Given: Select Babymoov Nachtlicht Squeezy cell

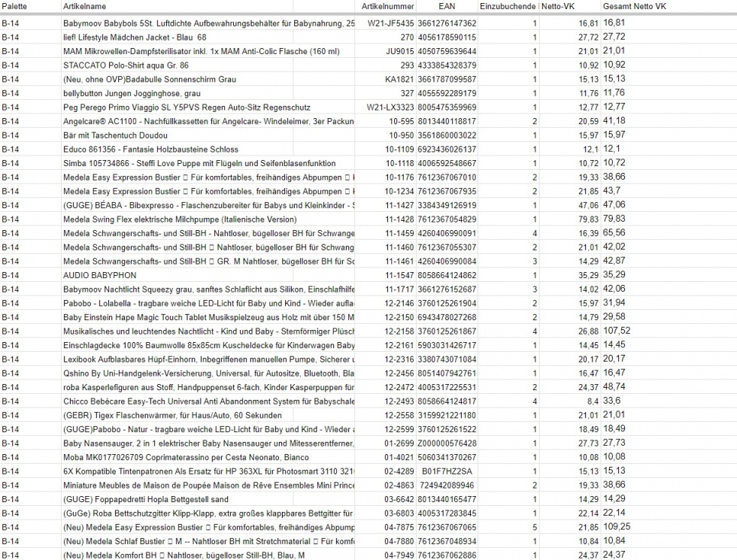Looking at the screenshot, I should 209,289.
